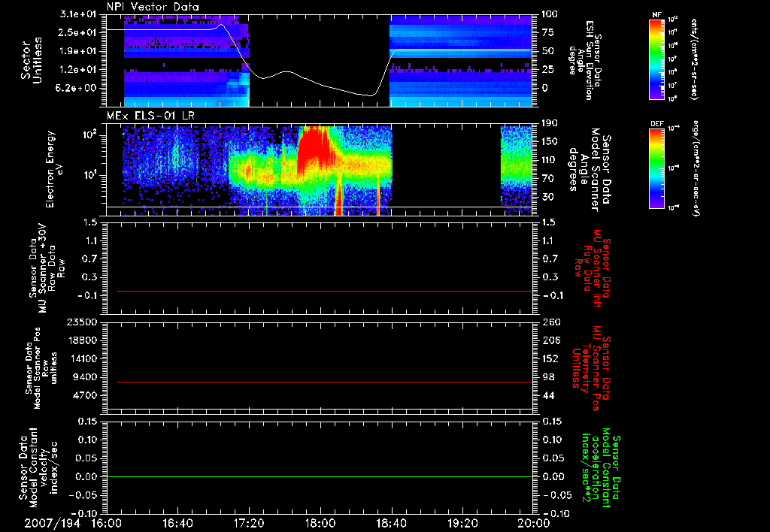Click the 16:40 time axis label

click(x=177, y=524)
